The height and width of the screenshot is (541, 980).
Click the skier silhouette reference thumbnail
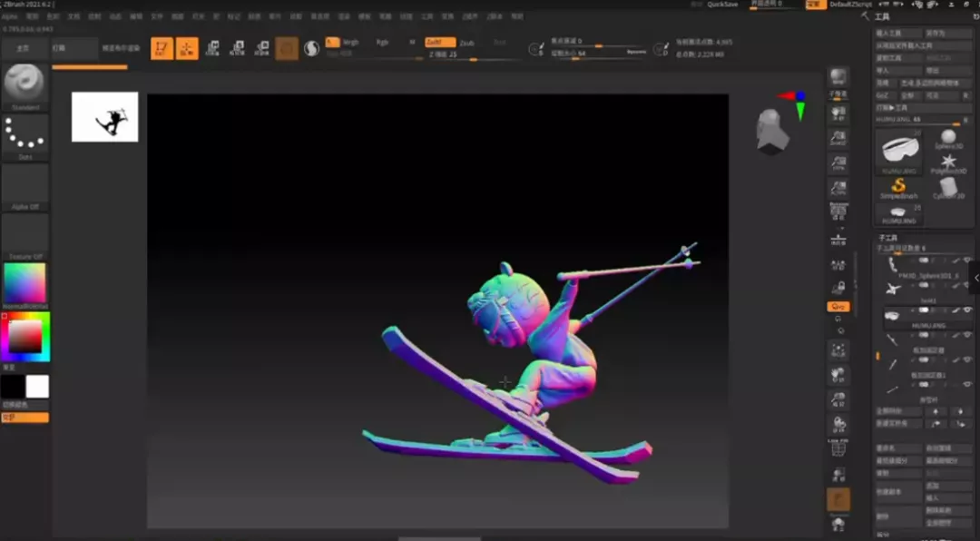[105, 116]
